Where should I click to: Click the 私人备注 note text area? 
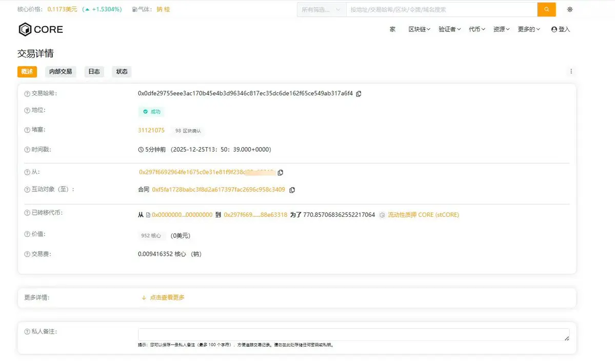click(x=353, y=335)
